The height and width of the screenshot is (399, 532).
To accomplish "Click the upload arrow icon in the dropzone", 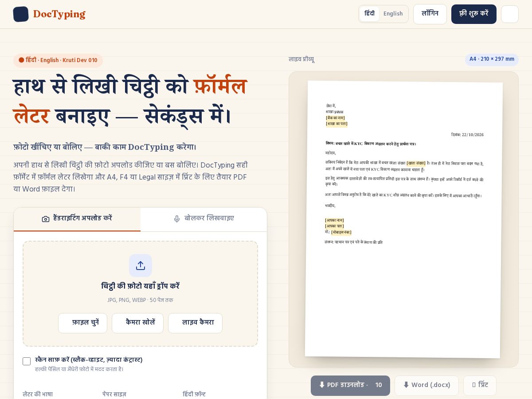I will click(141, 266).
